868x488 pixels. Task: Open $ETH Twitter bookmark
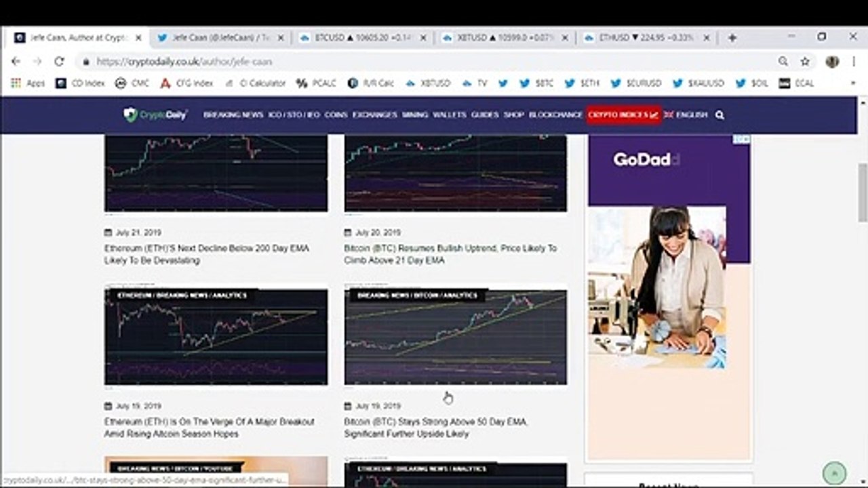click(582, 83)
